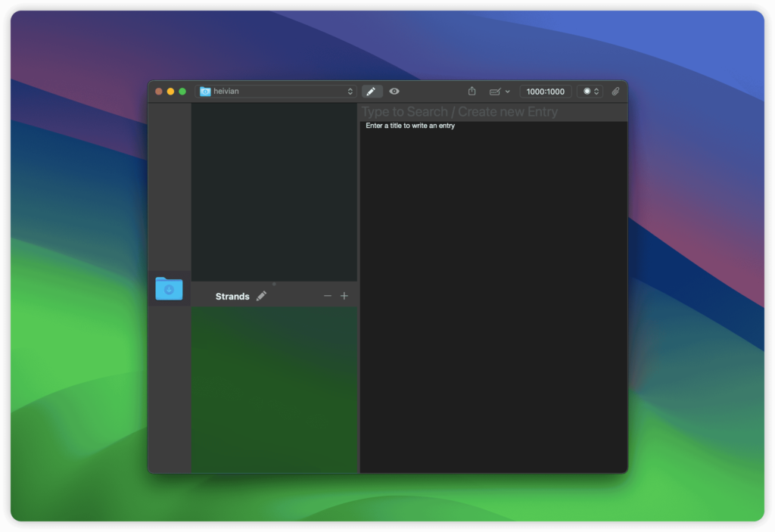
Task: Click the blue folder icon beside heivian
Action: click(205, 91)
